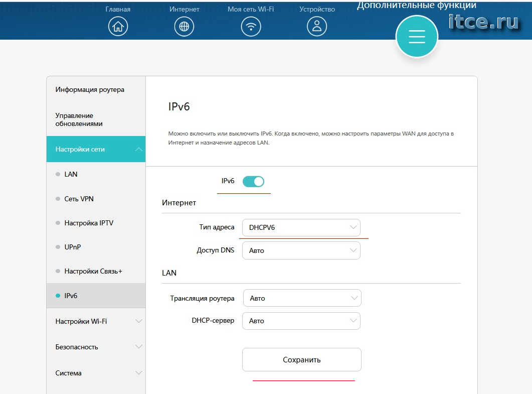Open the Internet globe icon
This screenshot has height=394, width=532.
click(x=184, y=26)
